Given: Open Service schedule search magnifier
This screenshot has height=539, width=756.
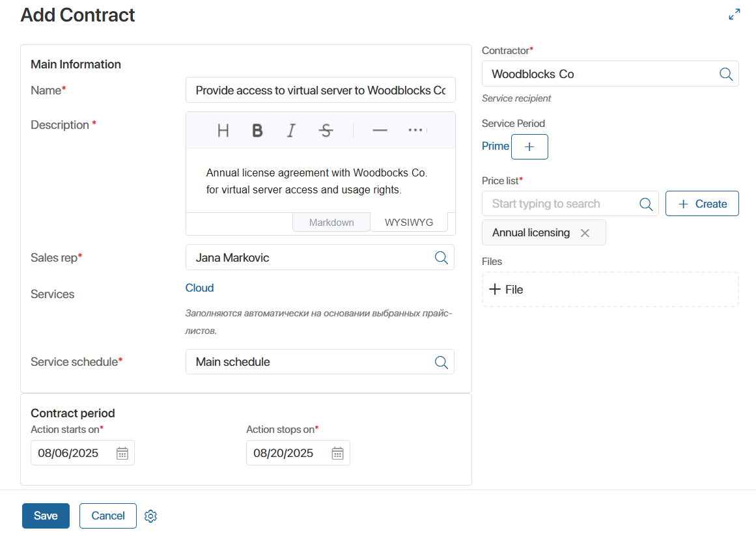Looking at the screenshot, I should [441, 362].
